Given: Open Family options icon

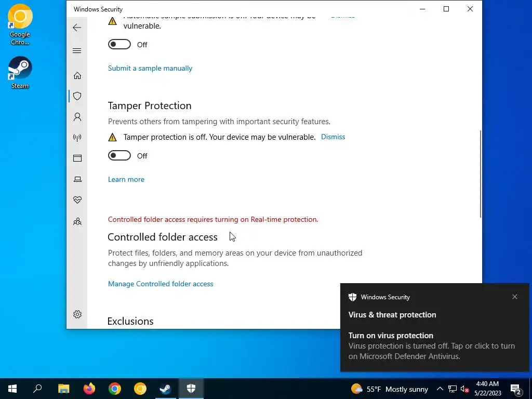Looking at the screenshot, I should pos(77,221).
